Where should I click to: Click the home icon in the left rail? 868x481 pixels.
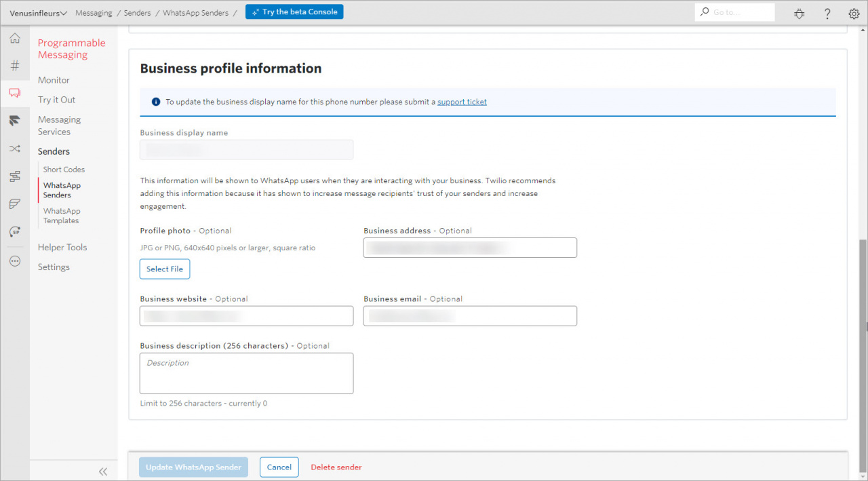click(14, 39)
